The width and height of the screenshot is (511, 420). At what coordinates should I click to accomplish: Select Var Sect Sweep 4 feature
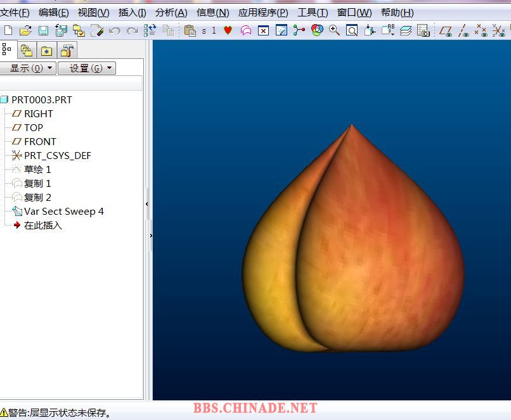click(63, 212)
